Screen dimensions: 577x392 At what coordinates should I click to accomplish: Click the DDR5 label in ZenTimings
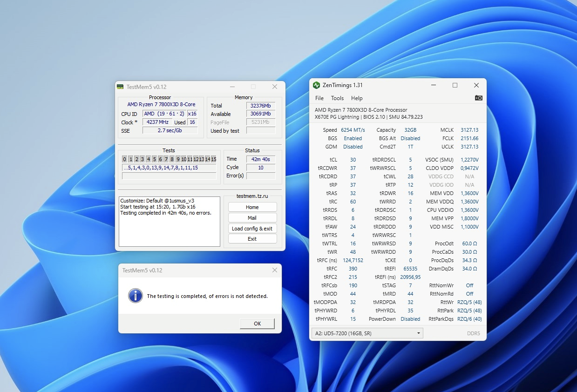pyautogui.click(x=473, y=333)
